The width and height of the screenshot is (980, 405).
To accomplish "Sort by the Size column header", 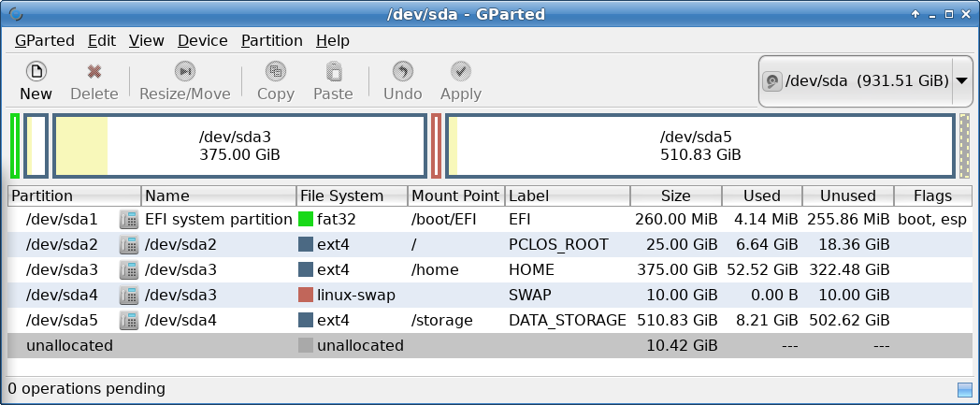I will [x=676, y=195].
